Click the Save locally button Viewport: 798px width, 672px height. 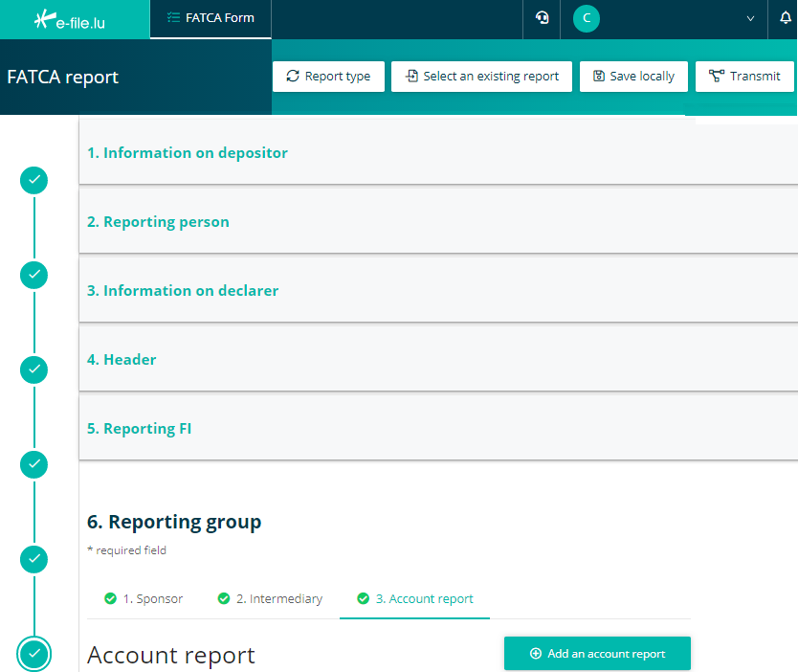coord(633,77)
